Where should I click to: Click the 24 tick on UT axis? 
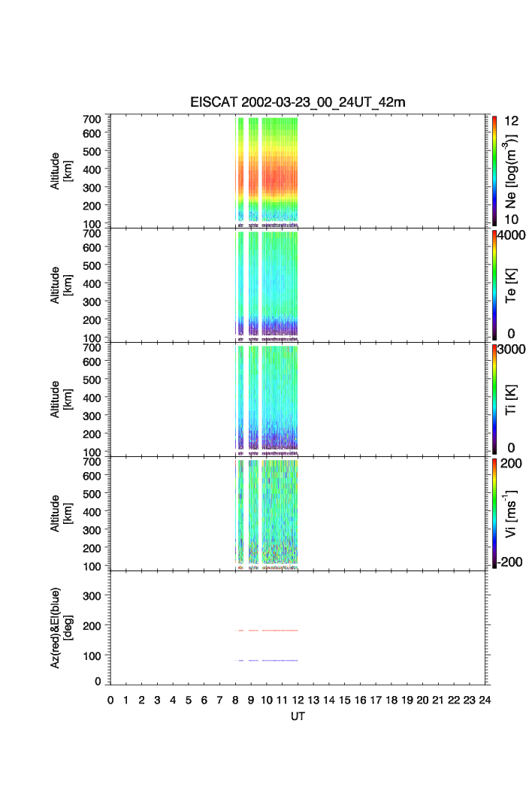click(x=485, y=701)
